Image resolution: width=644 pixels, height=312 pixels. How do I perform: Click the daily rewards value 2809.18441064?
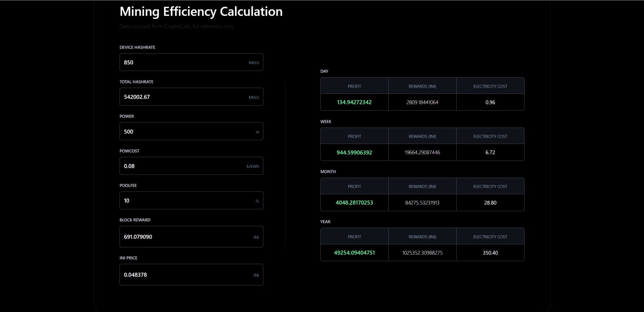[x=422, y=102]
